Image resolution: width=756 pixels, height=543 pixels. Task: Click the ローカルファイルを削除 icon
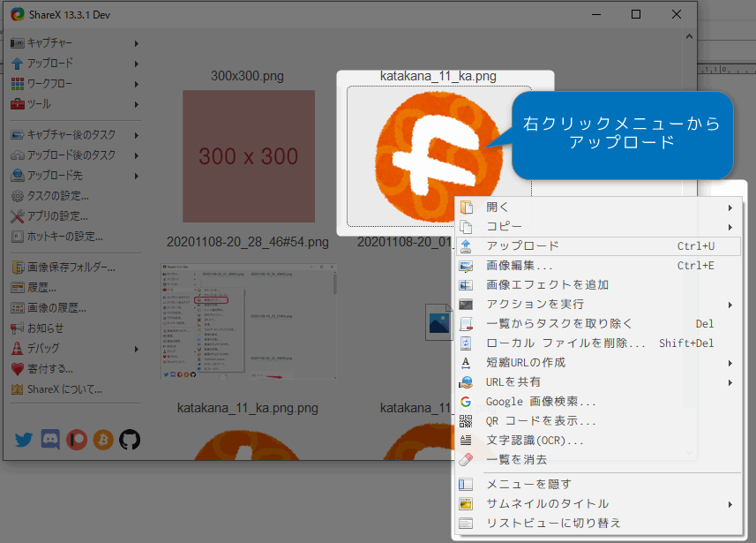(x=466, y=343)
